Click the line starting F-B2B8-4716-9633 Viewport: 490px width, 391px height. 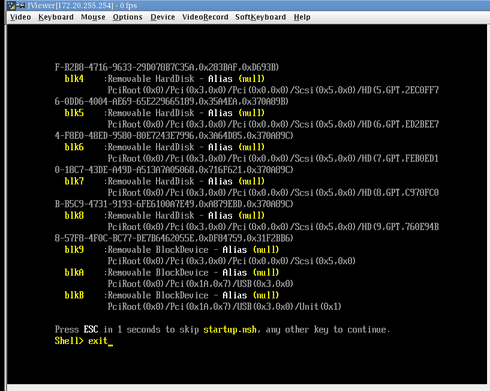[167, 68]
